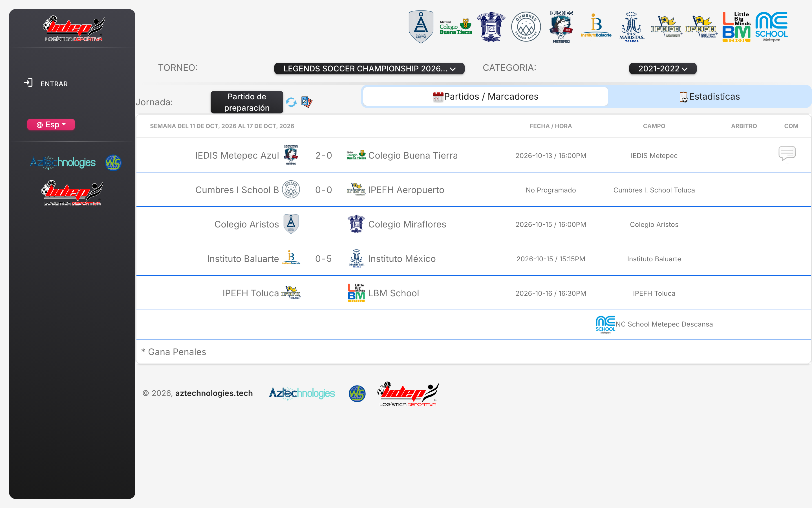Click the Instituto México team name
The width and height of the screenshot is (812, 508).
(x=402, y=259)
